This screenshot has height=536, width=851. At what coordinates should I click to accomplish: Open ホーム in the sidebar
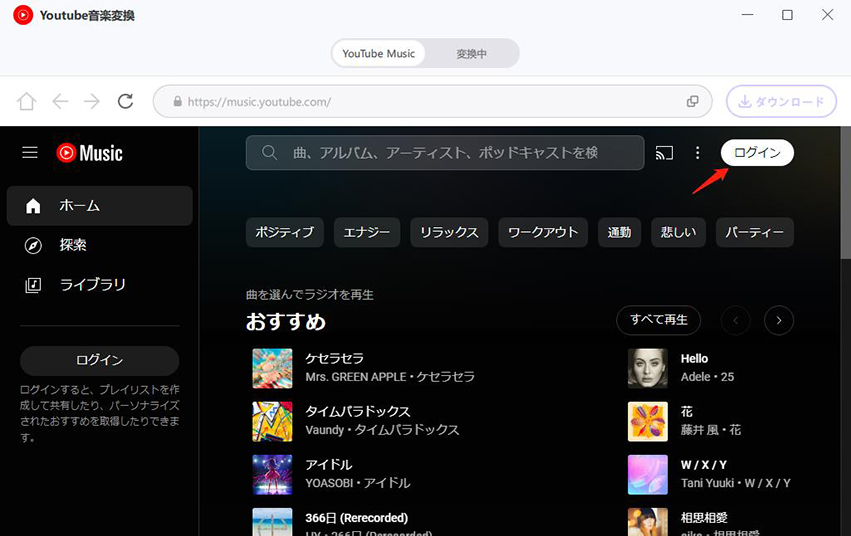(99, 206)
